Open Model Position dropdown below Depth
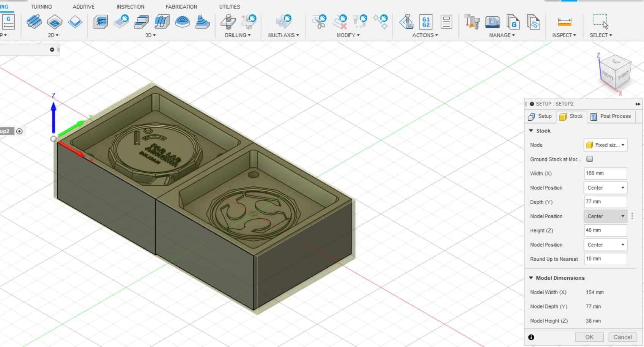The height and width of the screenshot is (347, 644). (605, 216)
